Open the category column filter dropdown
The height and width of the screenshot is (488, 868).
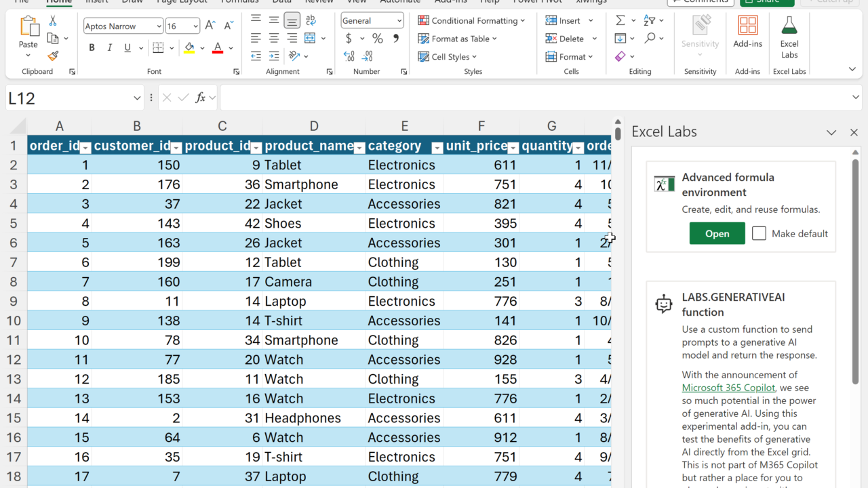pos(437,148)
